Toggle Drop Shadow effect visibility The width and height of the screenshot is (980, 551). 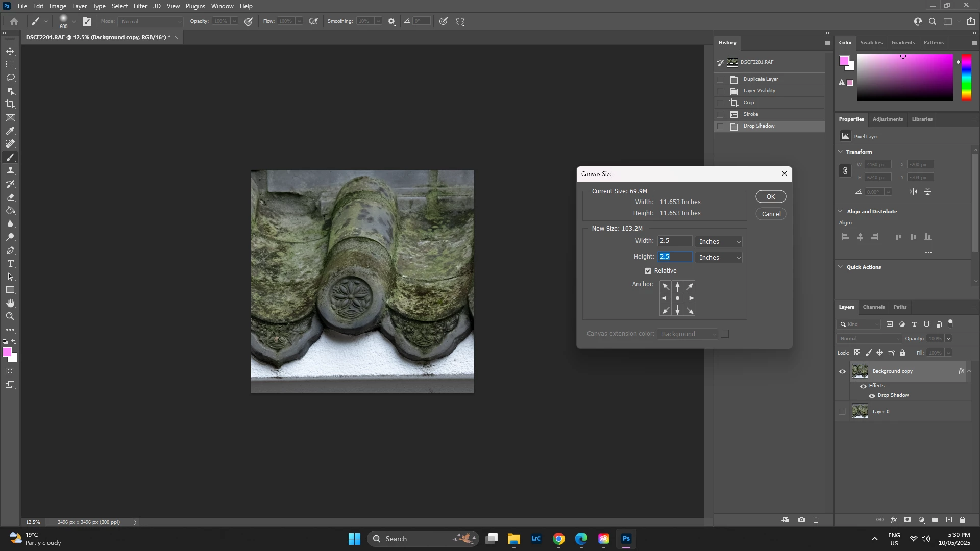click(x=872, y=396)
